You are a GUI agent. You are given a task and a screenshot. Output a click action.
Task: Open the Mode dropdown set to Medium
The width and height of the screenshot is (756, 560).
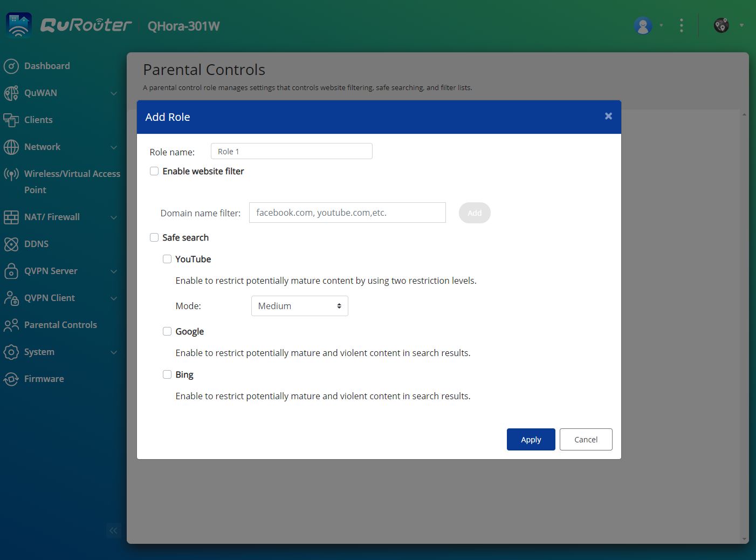pos(300,306)
